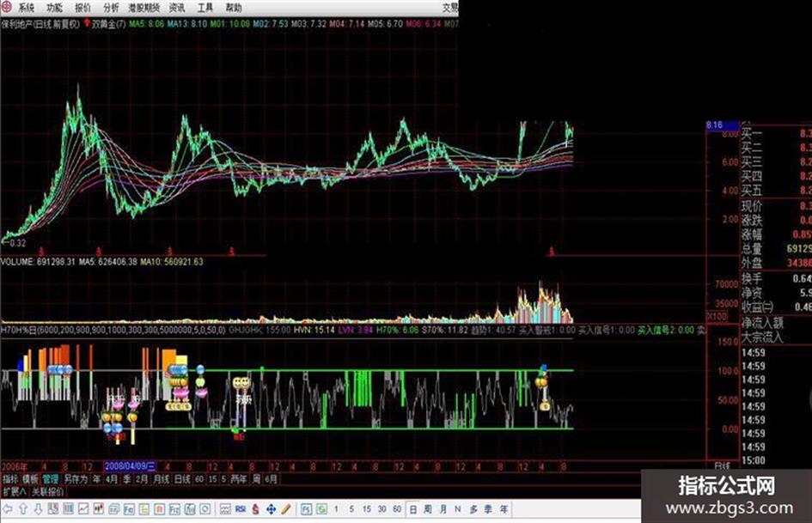This screenshot has height=523, width=812.
Task: Click the back arrow icon in bottom toolbar
Action: point(8,509)
